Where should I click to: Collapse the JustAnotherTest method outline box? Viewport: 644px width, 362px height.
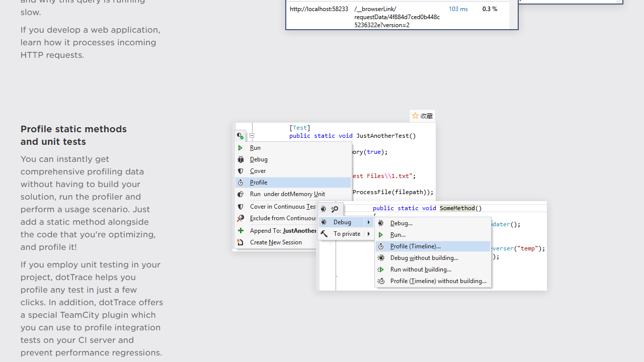(252, 136)
